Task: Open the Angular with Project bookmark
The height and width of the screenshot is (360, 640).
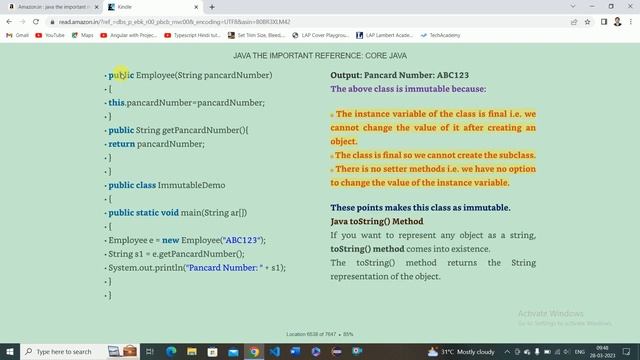Action: (129, 36)
